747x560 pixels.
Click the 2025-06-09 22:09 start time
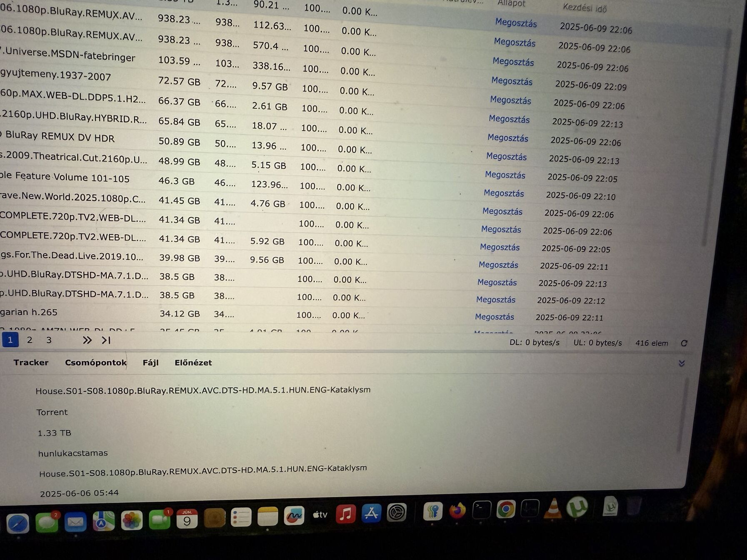(x=591, y=85)
